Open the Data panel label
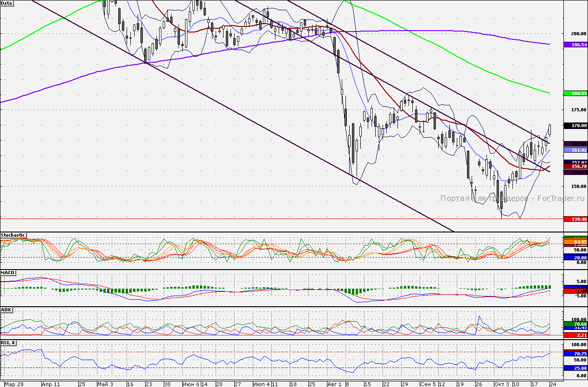The image size is (588, 387). 7,2
